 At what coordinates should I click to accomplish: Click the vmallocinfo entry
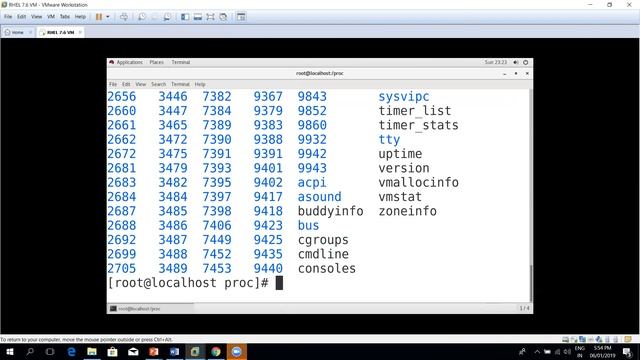click(x=418, y=182)
